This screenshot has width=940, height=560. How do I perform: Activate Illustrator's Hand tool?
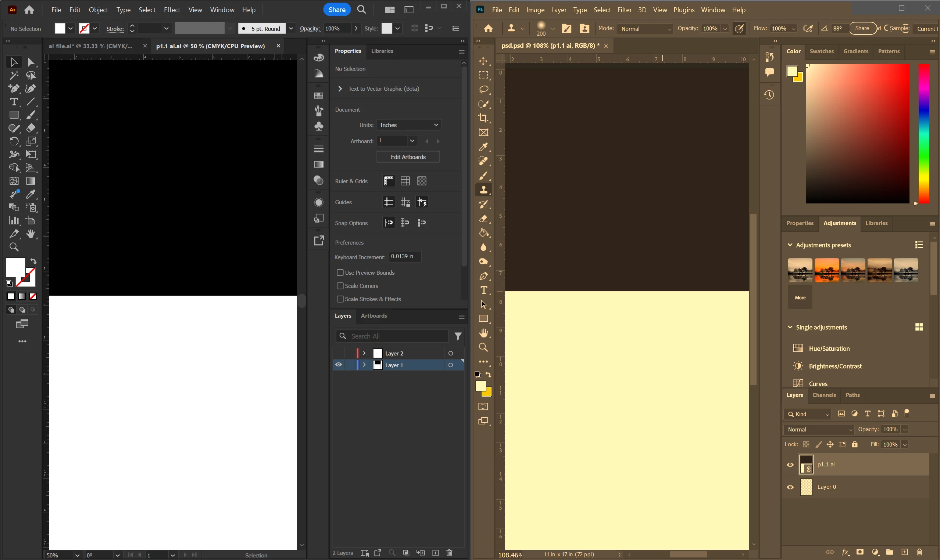coord(31,234)
